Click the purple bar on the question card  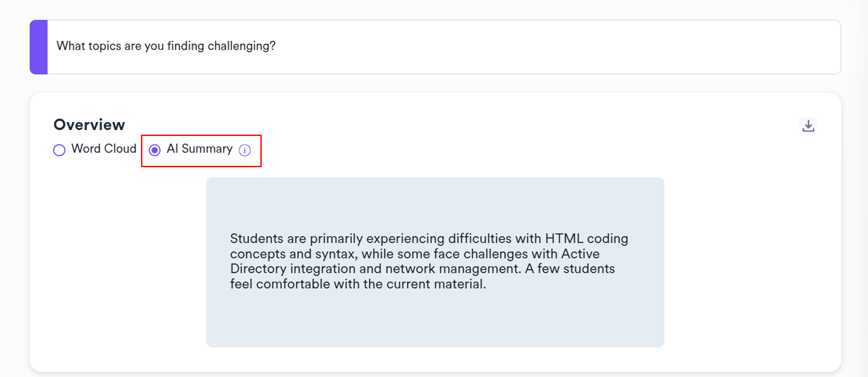coord(39,47)
